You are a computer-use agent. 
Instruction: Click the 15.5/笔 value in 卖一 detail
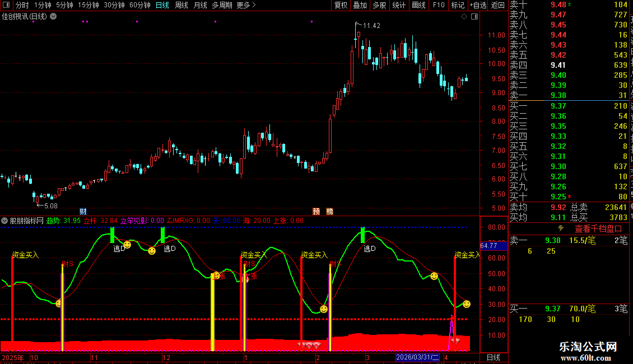pyautogui.click(x=582, y=240)
